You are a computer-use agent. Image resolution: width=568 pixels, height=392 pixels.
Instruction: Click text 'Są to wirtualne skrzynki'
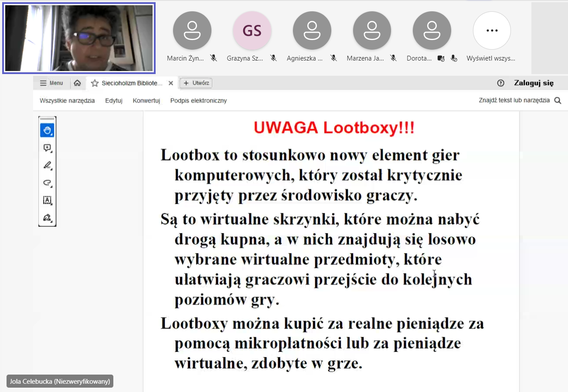click(251, 220)
